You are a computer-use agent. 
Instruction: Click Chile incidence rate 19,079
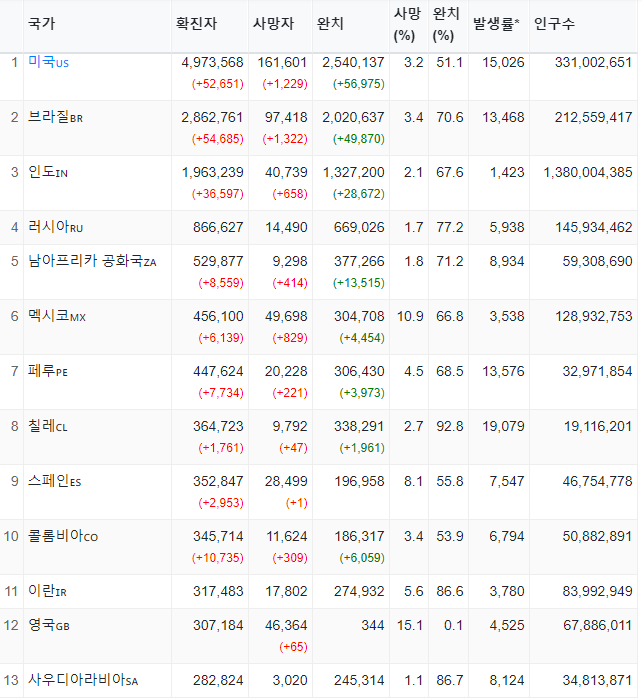(504, 426)
